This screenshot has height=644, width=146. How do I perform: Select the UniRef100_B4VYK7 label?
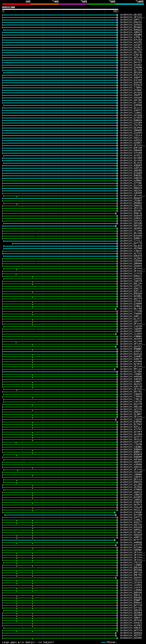(131, 63)
